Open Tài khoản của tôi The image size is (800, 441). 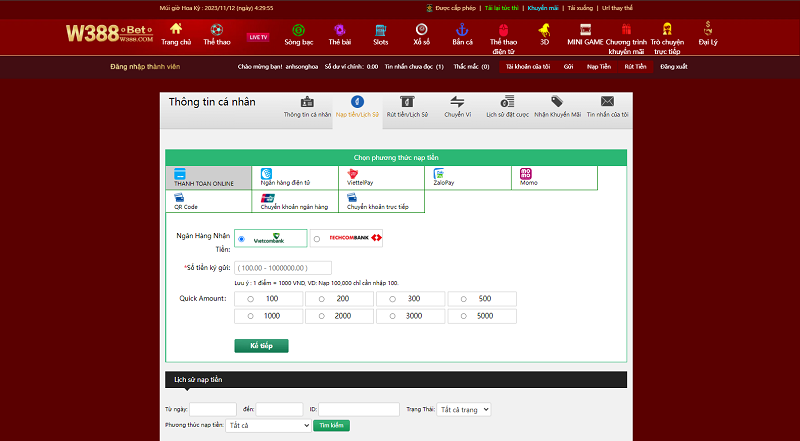tap(528, 67)
